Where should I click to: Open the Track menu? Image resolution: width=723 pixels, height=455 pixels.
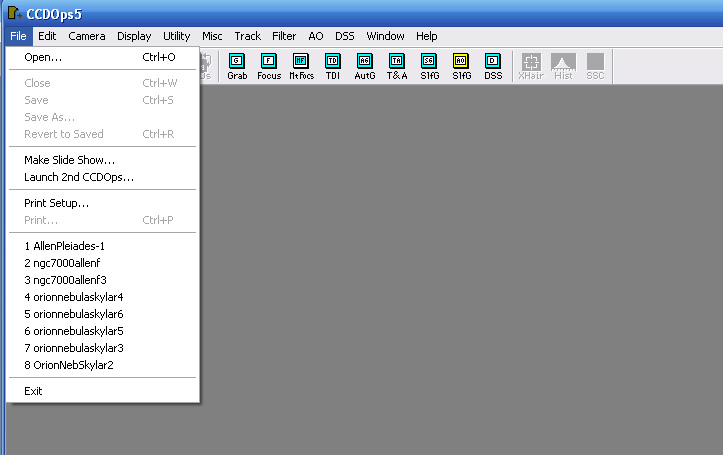(248, 36)
